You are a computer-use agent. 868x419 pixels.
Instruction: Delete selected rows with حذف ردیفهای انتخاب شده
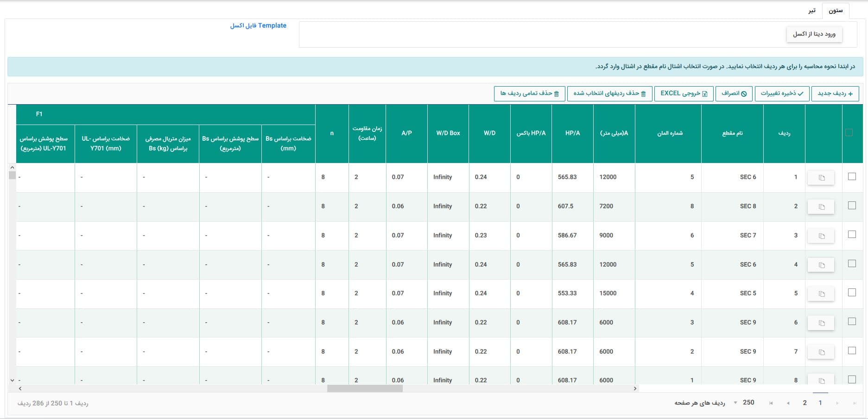coord(609,94)
